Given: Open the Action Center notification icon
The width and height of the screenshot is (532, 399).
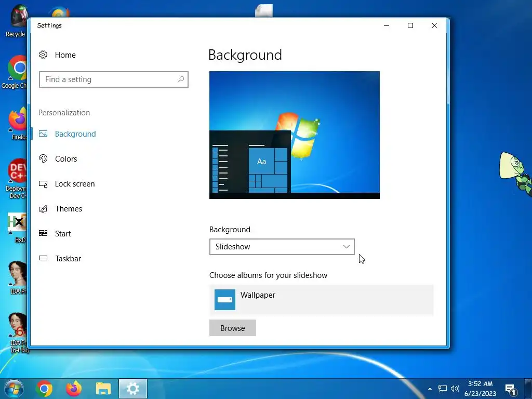Looking at the screenshot, I should (x=511, y=389).
